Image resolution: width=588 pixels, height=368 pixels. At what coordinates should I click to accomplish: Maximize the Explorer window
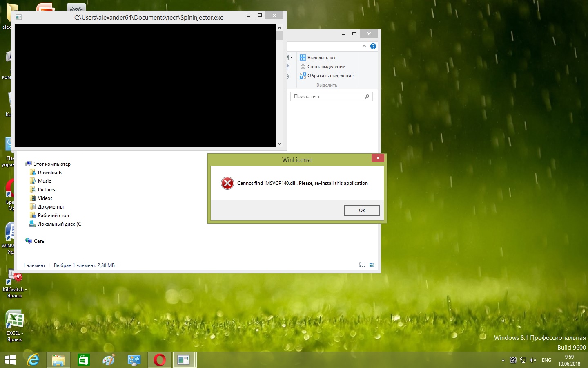(354, 34)
